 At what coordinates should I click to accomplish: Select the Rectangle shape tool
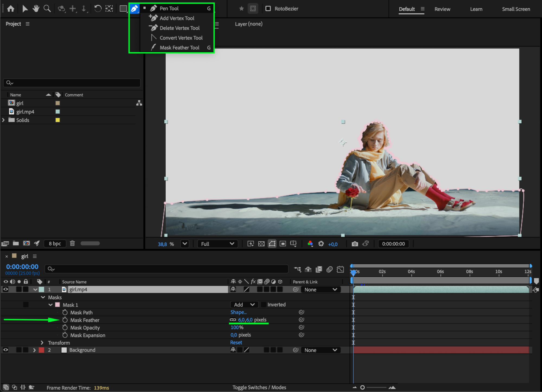123,9
